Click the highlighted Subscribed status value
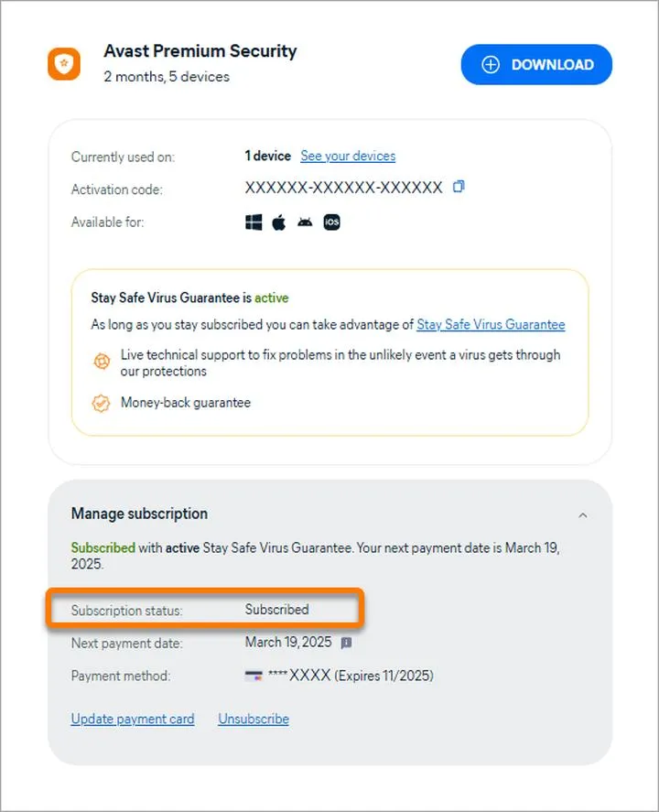The width and height of the screenshot is (659, 812). click(x=276, y=610)
